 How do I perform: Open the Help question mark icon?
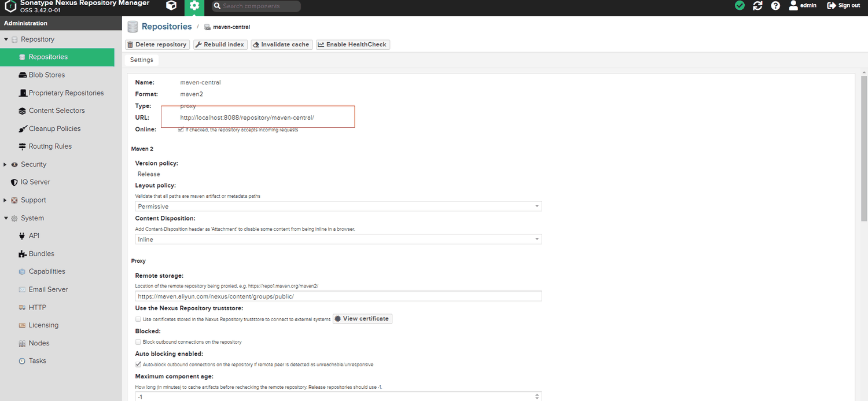coord(775,5)
